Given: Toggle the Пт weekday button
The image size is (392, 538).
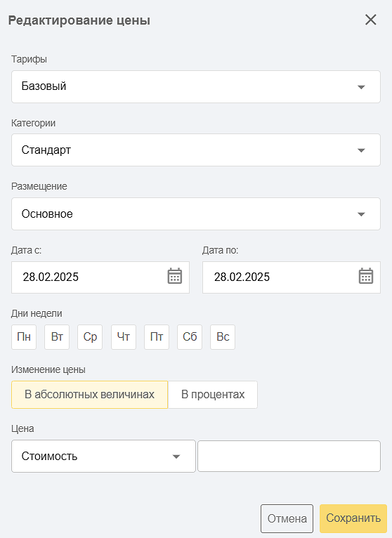Looking at the screenshot, I should [x=157, y=337].
